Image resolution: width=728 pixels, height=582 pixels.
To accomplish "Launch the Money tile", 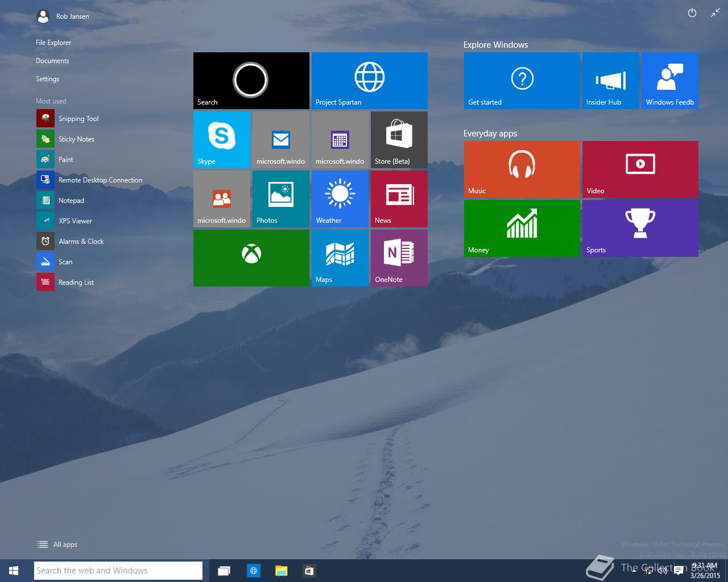I will tap(522, 228).
